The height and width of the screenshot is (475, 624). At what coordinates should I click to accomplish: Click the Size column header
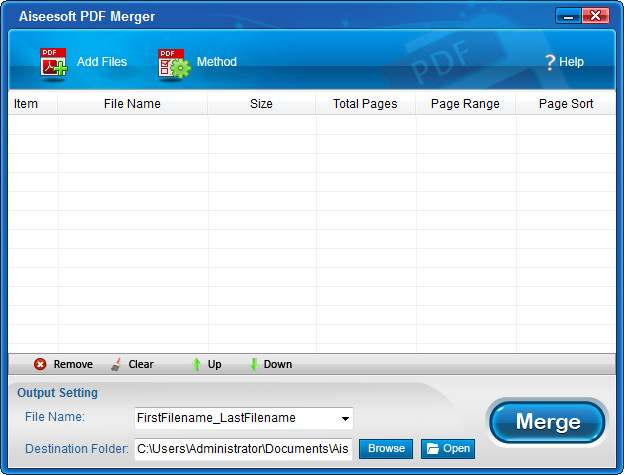(x=261, y=104)
